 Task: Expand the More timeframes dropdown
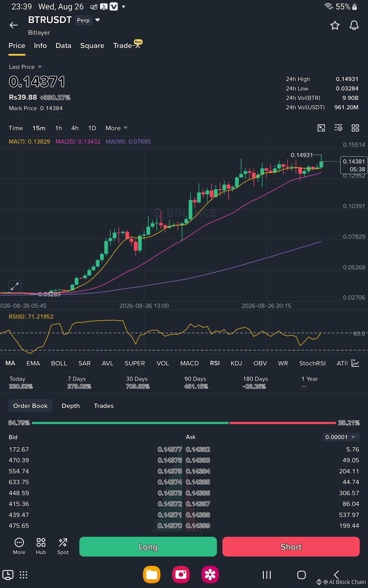coord(117,128)
